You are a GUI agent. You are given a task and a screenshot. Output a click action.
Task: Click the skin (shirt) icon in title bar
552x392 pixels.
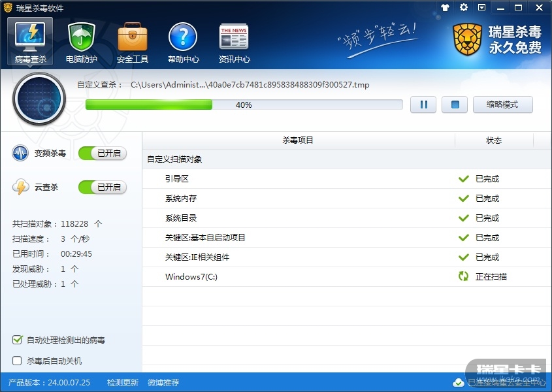445,7
